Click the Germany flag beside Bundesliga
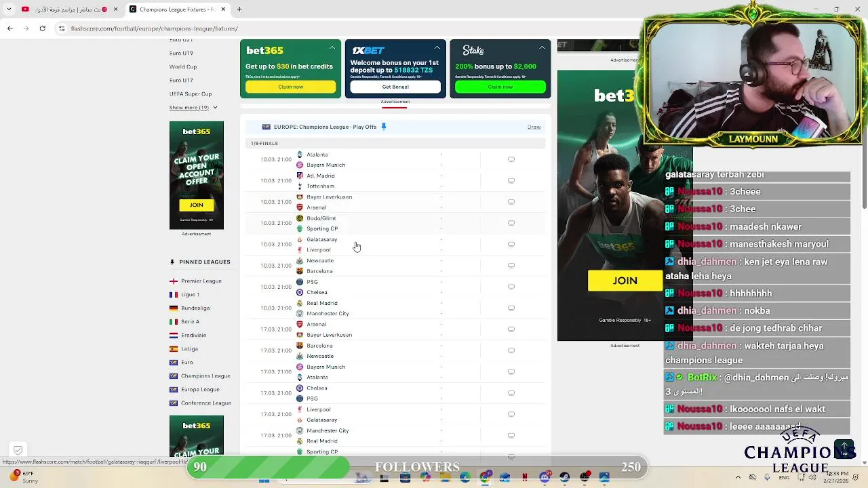 [174, 308]
